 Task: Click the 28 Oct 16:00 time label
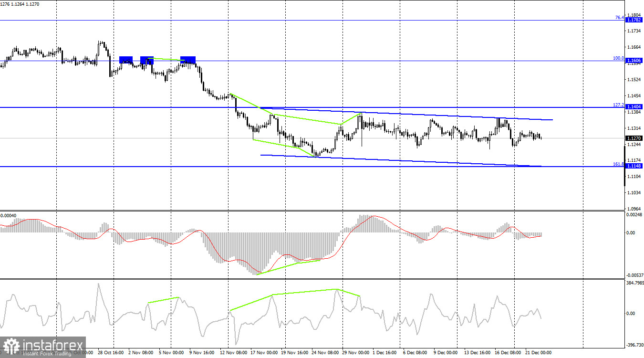point(110,353)
